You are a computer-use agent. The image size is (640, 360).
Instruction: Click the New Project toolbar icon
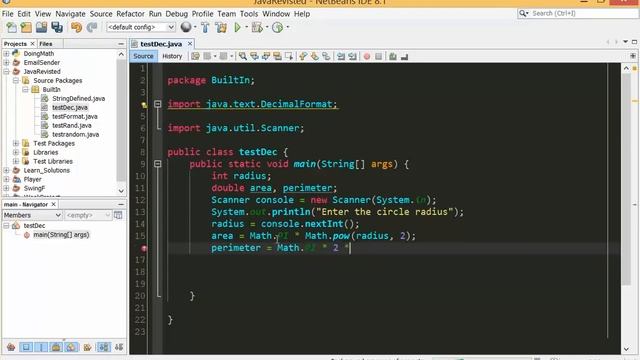point(26,27)
